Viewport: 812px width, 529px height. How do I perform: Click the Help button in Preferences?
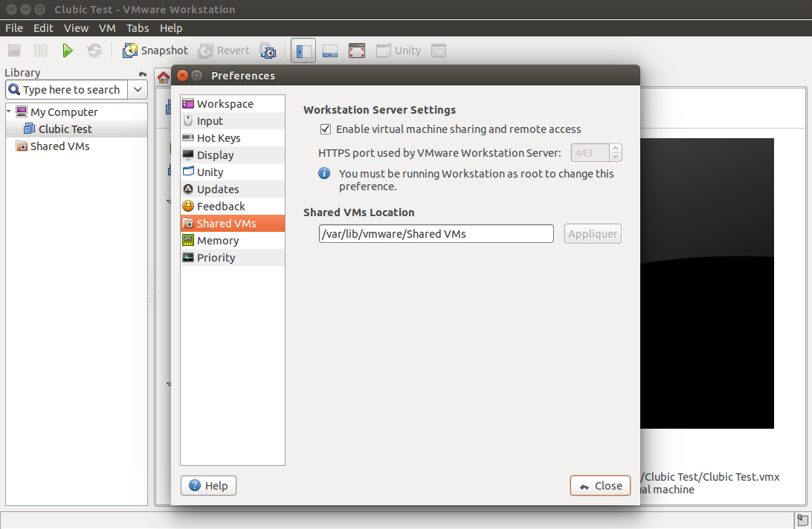(x=208, y=485)
